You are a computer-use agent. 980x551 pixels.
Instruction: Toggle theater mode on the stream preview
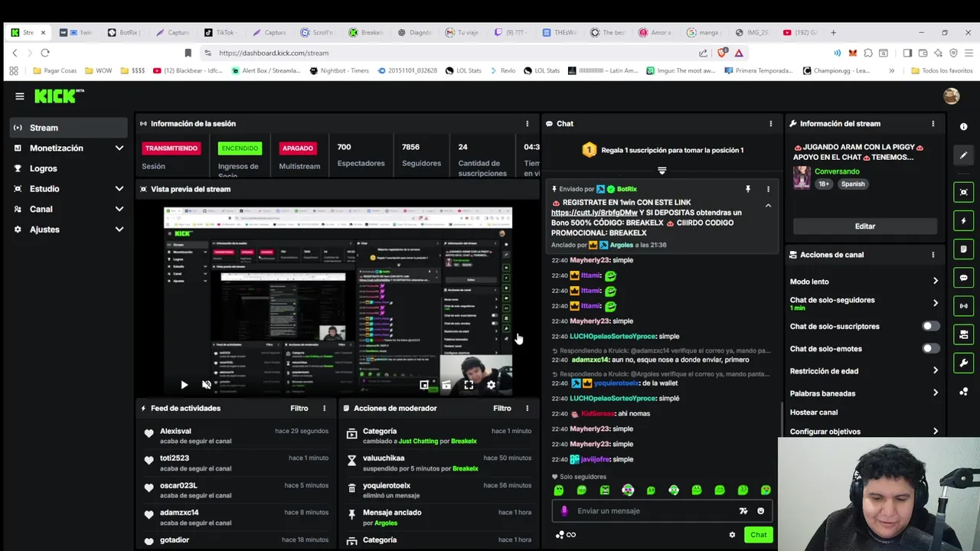[x=446, y=385]
